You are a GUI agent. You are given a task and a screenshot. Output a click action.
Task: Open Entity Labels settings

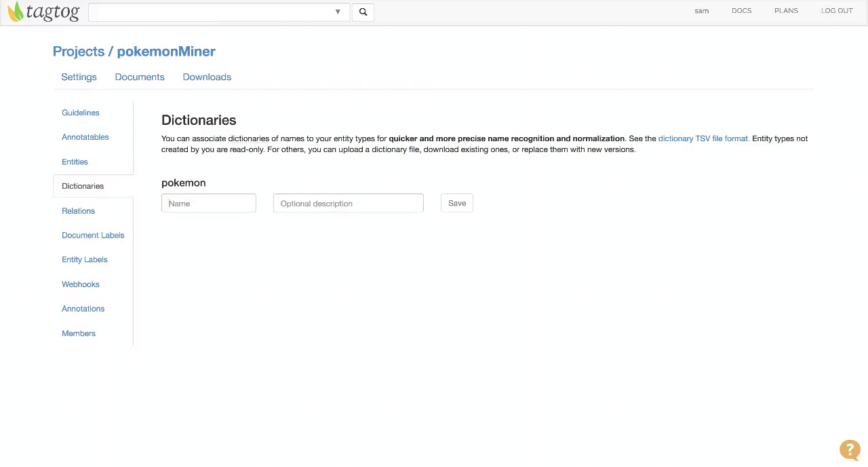tap(85, 260)
